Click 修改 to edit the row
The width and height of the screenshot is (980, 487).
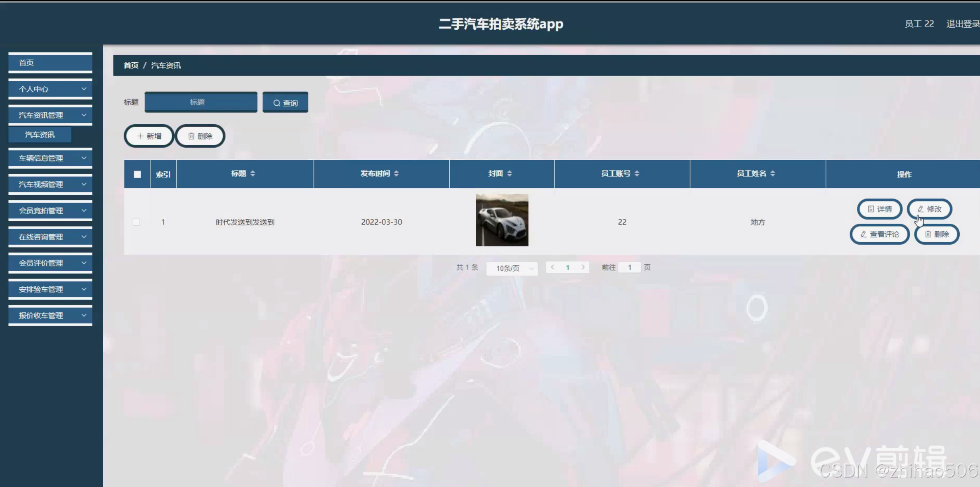pos(929,209)
